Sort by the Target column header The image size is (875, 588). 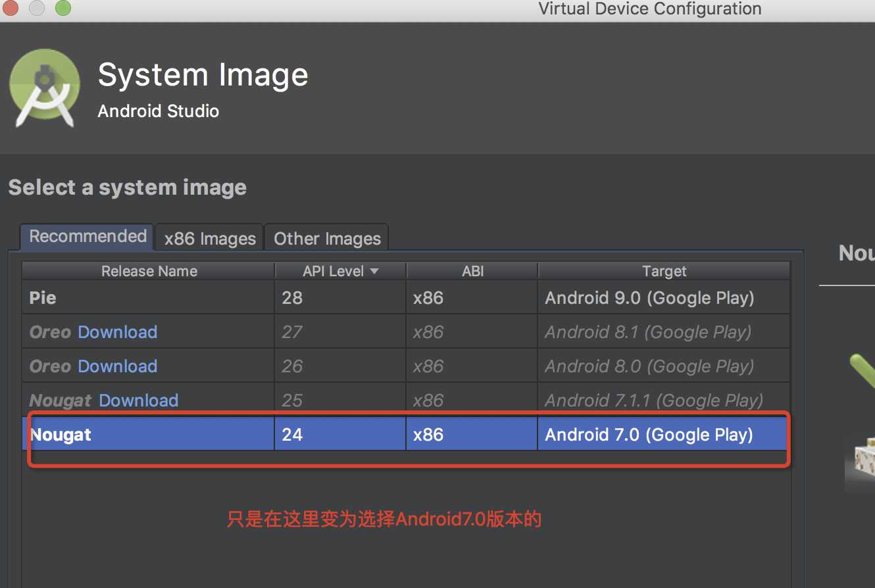(664, 271)
